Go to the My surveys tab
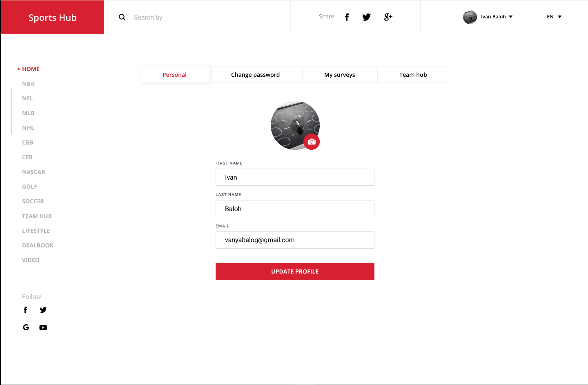The image size is (588, 385). pos(340,75)
